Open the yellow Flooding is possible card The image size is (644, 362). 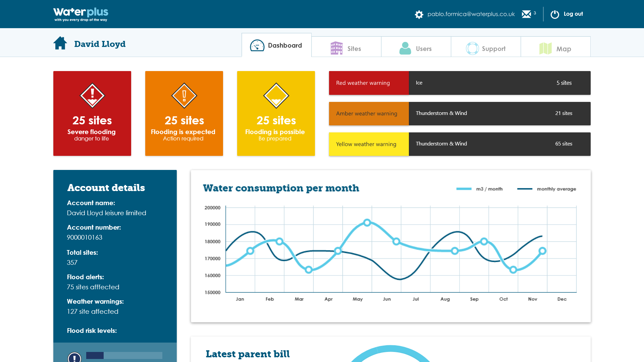pyautogui.click(x=276, y=113)
